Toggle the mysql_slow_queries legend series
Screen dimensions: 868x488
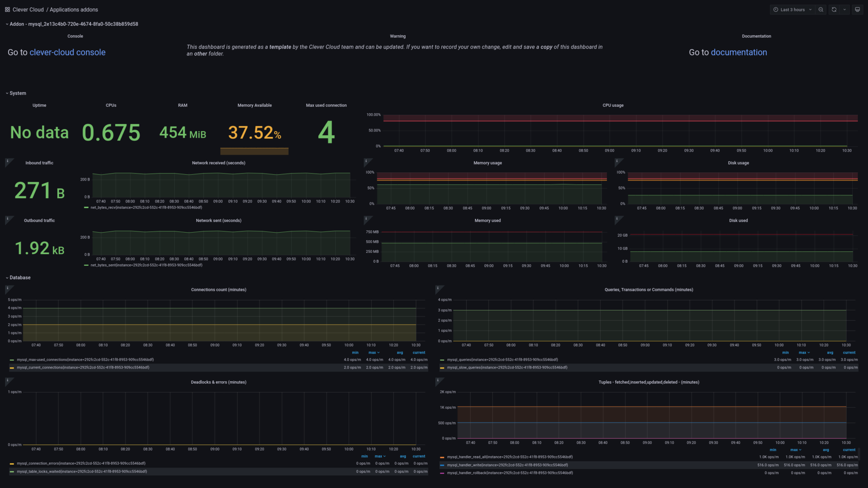point(507,367)
